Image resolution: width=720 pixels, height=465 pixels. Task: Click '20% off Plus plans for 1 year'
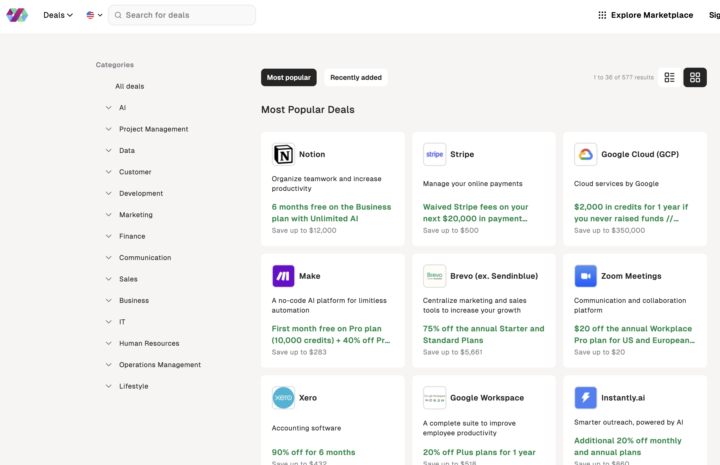tap(479, 452)
